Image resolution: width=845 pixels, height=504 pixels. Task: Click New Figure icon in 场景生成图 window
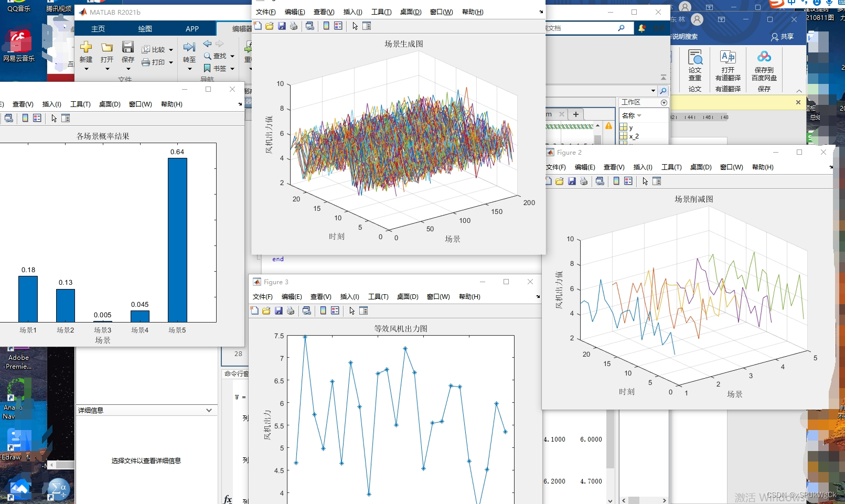(258, 26)
